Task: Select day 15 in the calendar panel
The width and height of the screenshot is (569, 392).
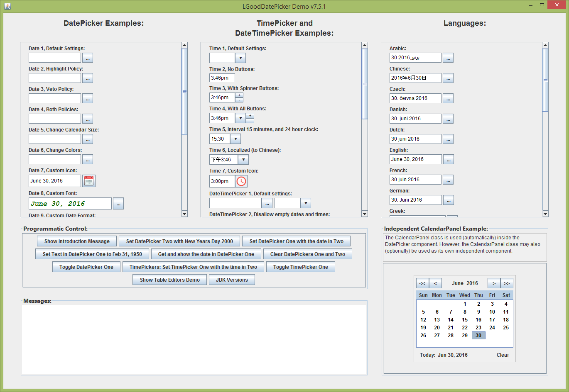Action: [465, 320]
